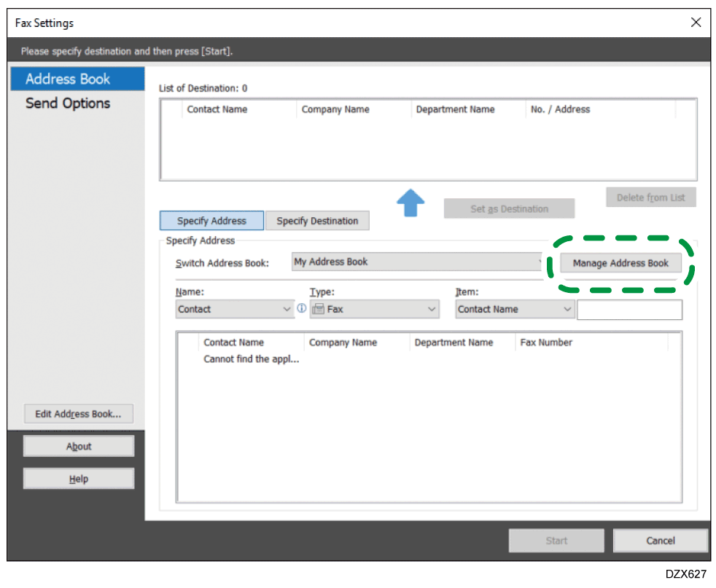Click the Cancel button
The image size is (716, 588).
pyautogui.click(x=660, y=541)
